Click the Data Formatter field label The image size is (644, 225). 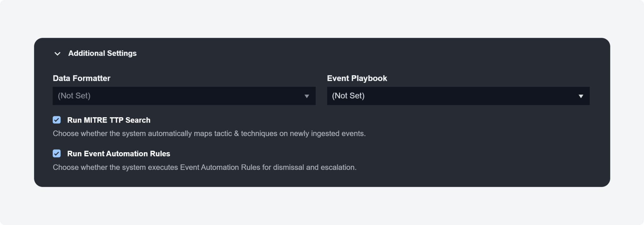tap(81, 78)
